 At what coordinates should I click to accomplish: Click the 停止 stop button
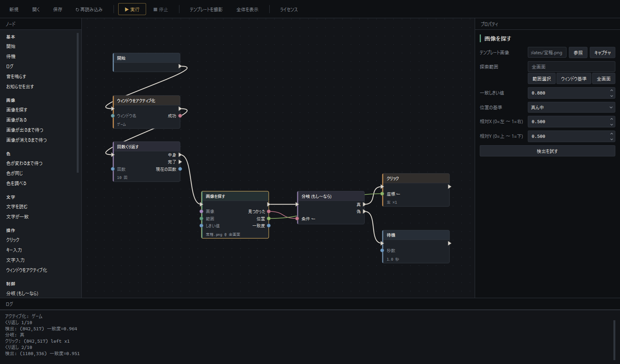tap(161, 9)
